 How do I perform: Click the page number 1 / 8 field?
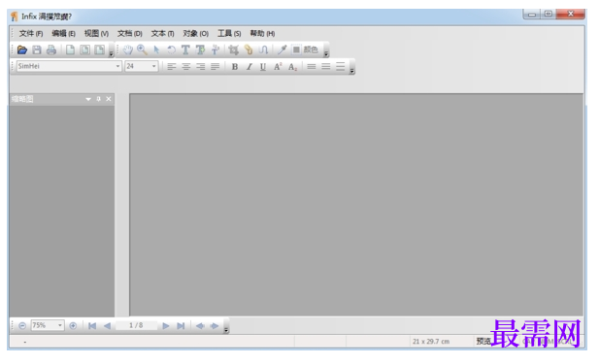[136, 325]
